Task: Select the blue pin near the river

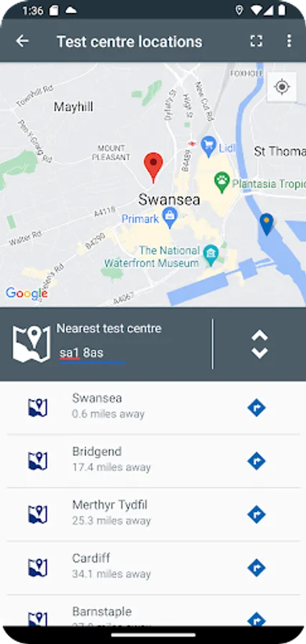Action: (x=267, y=224)
